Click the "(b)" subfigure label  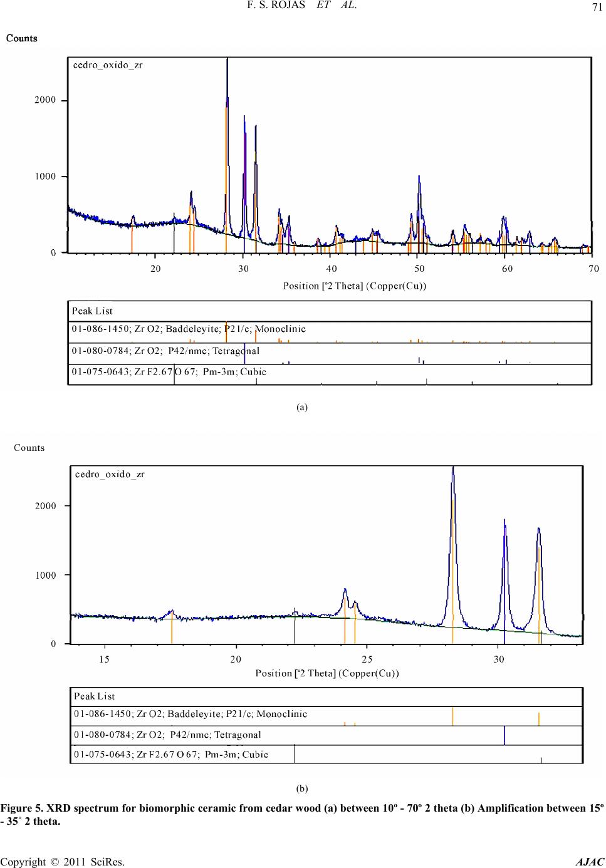click(302, 788)
